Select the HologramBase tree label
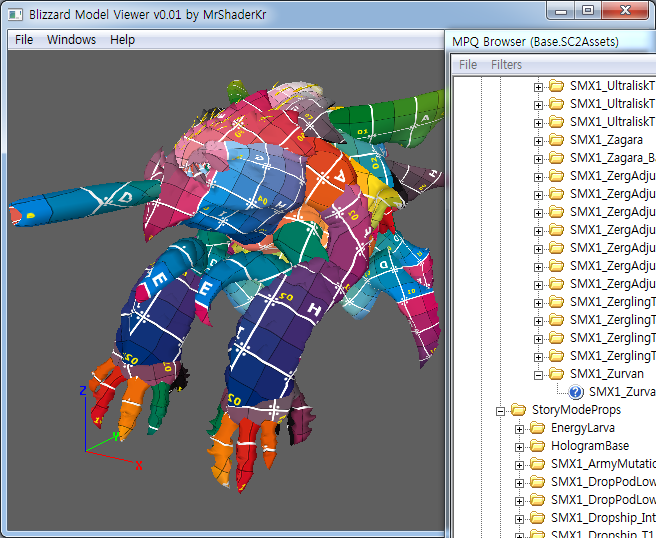Viewport: 656px width, 538px height. tap(590, 446)
